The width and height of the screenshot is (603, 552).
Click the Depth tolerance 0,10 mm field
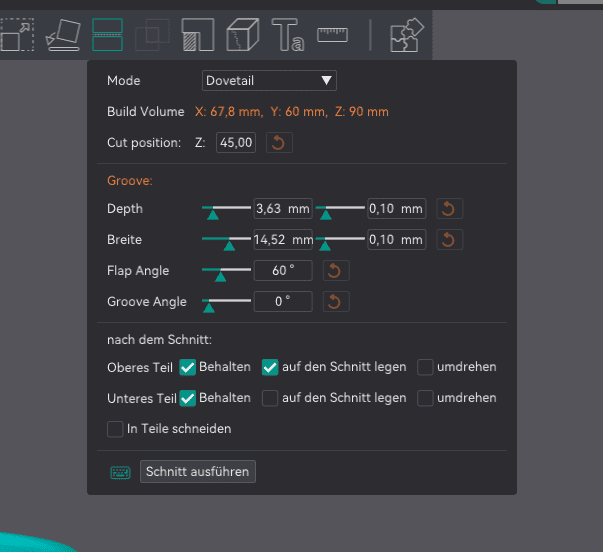[x=396, y=209]
